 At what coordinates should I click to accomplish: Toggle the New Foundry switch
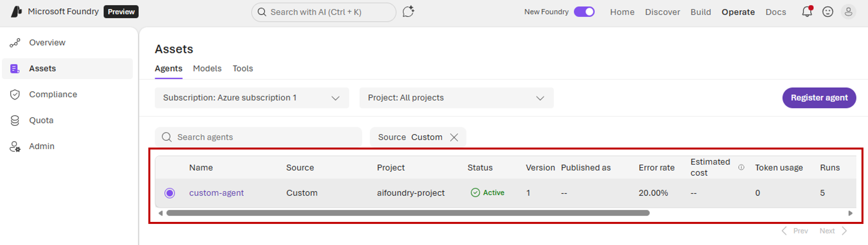click(584, 12)
